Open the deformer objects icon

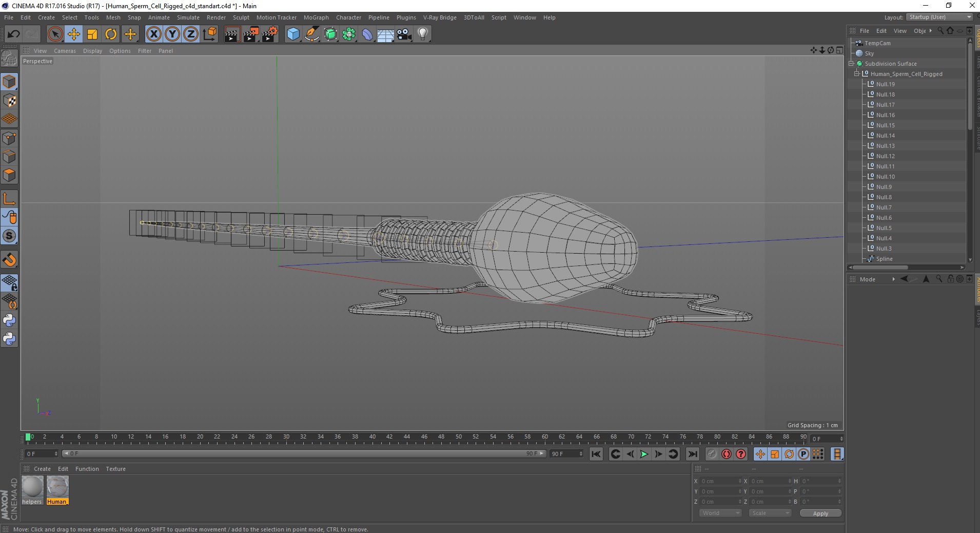(x=368, y=34)
